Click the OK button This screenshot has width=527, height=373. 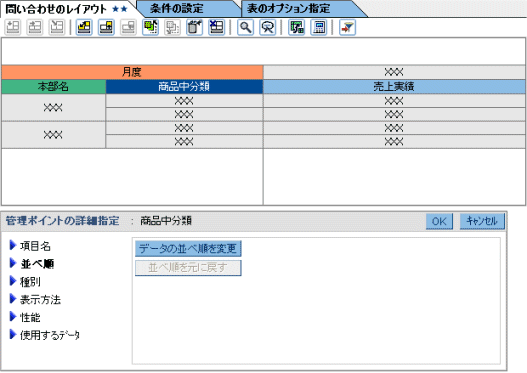coord(439,221)
